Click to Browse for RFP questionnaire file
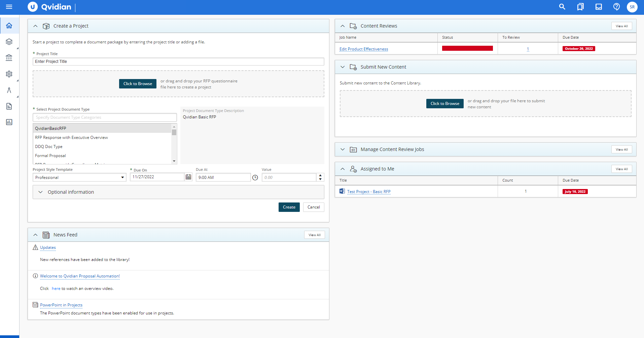Viewport: 644px width, 338px height. point(138,84)
